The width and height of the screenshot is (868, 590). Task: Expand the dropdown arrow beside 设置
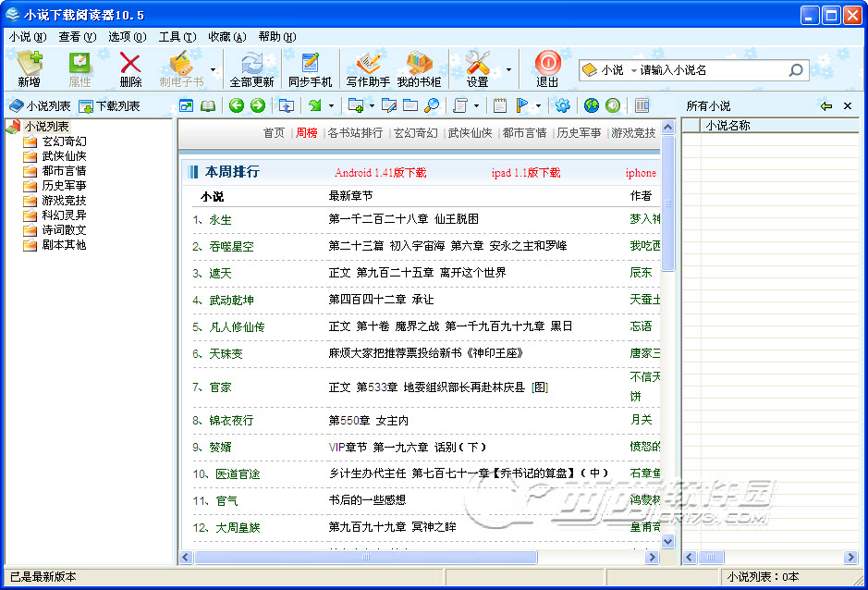point(508,69)
